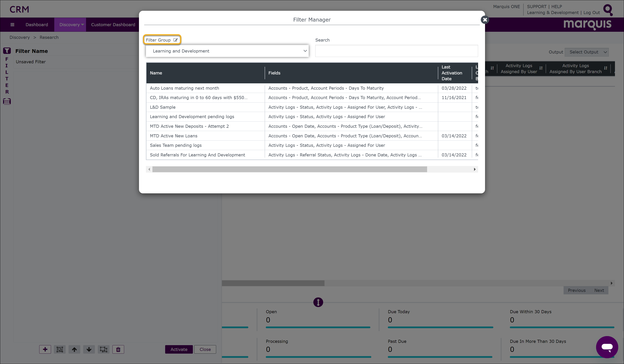Click Log Out link
624x364 pixels.
(591, 13)
